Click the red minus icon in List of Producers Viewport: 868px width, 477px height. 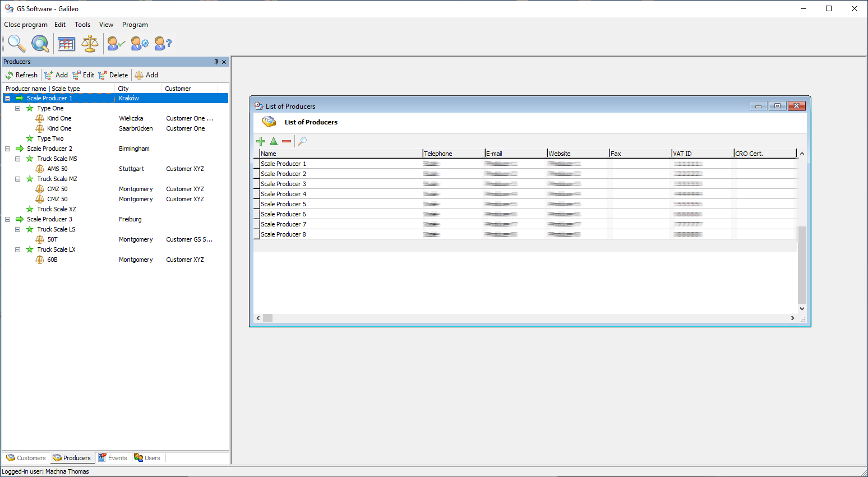(x=287, y=141)
